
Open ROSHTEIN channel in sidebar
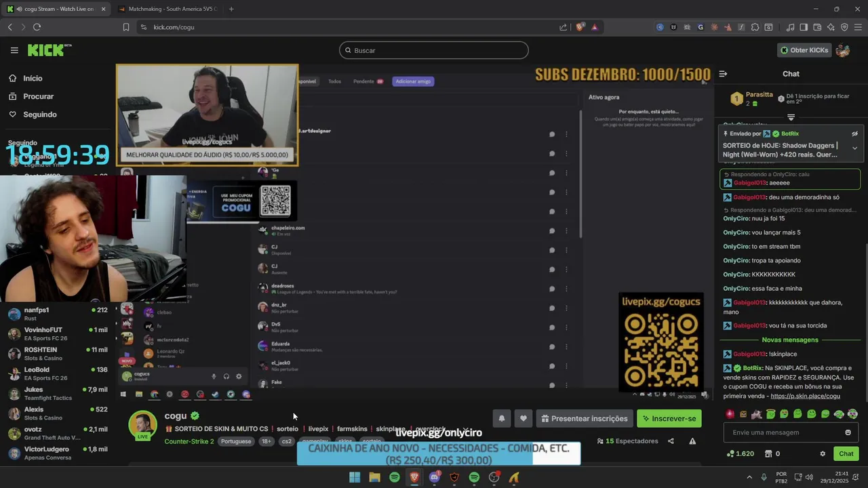pos(58,354)
